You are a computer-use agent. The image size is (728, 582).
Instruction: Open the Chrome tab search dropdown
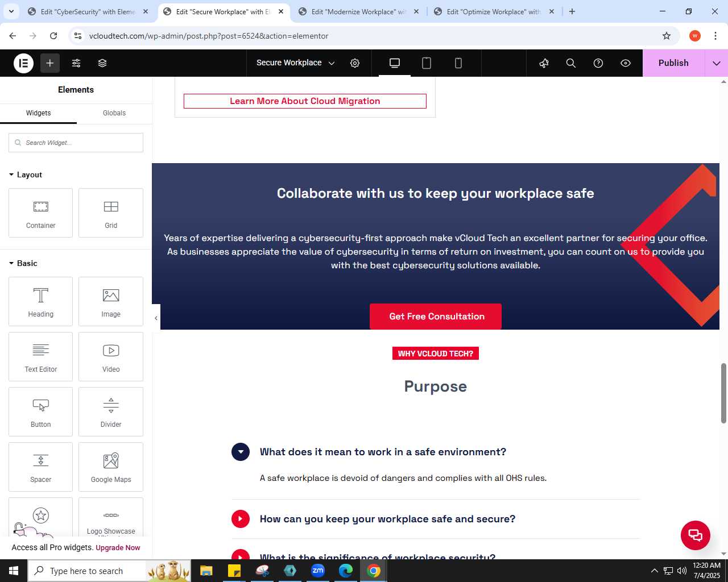click(11, 11)
